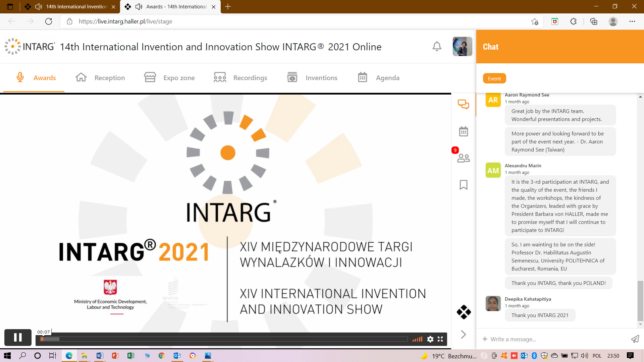Click the INTARG header logo

click(x=30, y=46)
